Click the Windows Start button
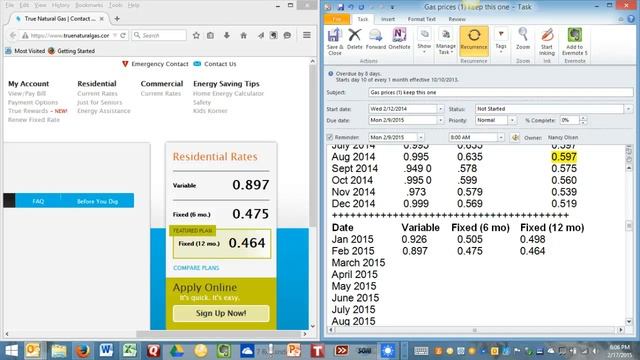This screenshot has height=360, width=640. pyautogui.click(x=11, y=351)
